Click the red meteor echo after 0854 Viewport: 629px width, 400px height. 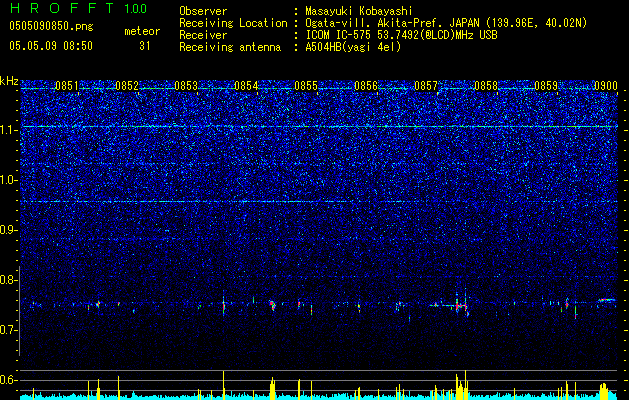[273, 305]
